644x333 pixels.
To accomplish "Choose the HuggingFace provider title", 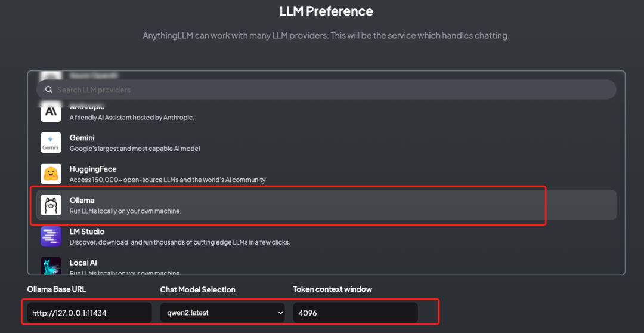I will tap(93, 169).
